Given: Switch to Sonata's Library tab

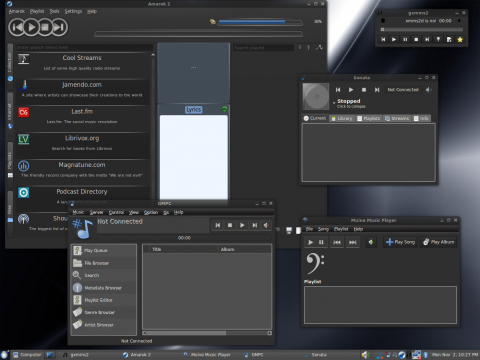Looking at the screenshot, I should pos(342,118).
